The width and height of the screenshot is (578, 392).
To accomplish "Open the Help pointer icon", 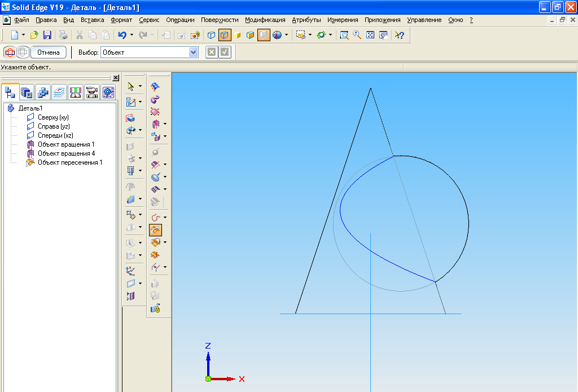I will pyautogui.click(x=400, y=35).
